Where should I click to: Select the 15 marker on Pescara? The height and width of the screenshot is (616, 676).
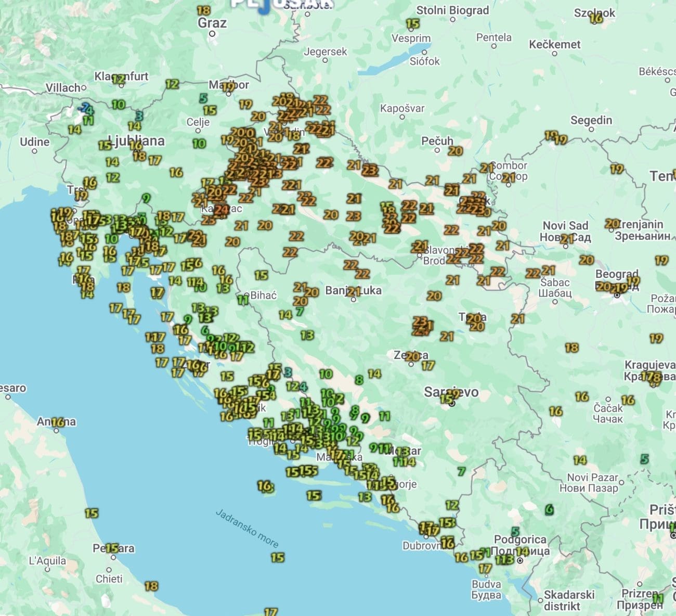[112, 548]
